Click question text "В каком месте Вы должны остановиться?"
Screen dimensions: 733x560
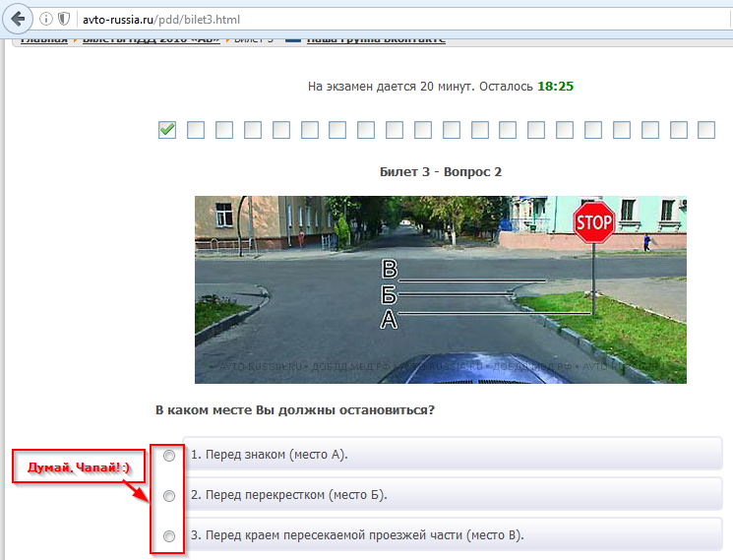tap(295, 410)
